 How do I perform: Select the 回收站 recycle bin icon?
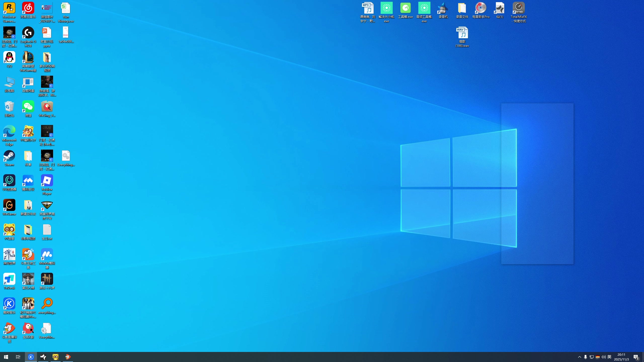[x=9, y=107]
